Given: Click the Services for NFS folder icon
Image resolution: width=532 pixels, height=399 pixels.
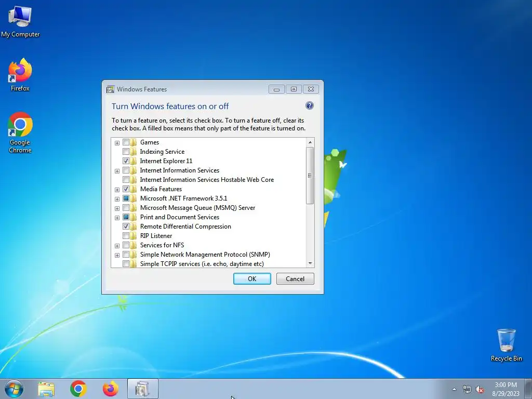Looking at the screenshot, I should 134,245.
